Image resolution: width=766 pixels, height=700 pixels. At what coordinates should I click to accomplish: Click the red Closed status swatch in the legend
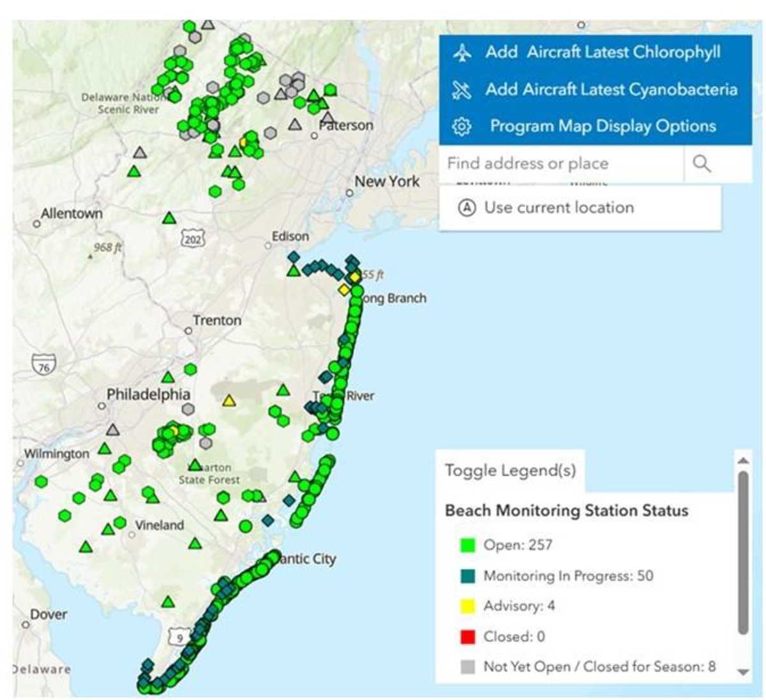pyautogui.click(x=468, y=637)
